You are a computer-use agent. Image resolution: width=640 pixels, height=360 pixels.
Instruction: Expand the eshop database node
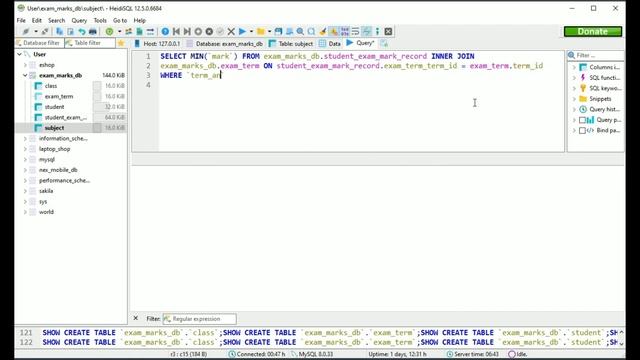[x=25, y=65]
